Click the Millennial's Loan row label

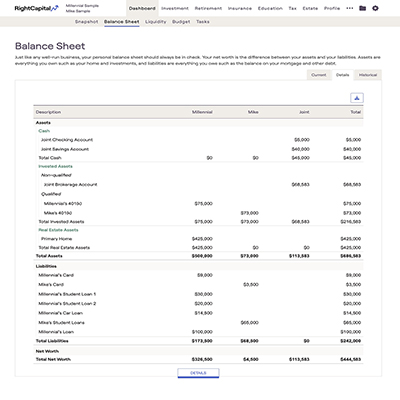(56, 332)
